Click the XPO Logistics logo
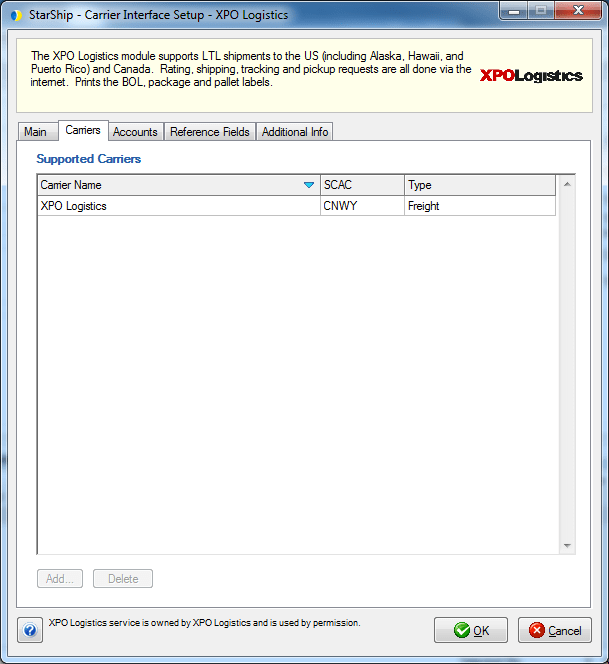609x664 pixels. pos(531,76)
